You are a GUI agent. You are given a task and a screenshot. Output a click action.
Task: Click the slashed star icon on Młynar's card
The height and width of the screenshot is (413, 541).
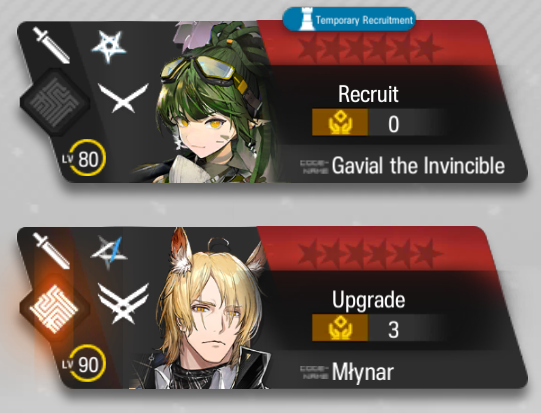pyautogui.click(x=109, y=252)
